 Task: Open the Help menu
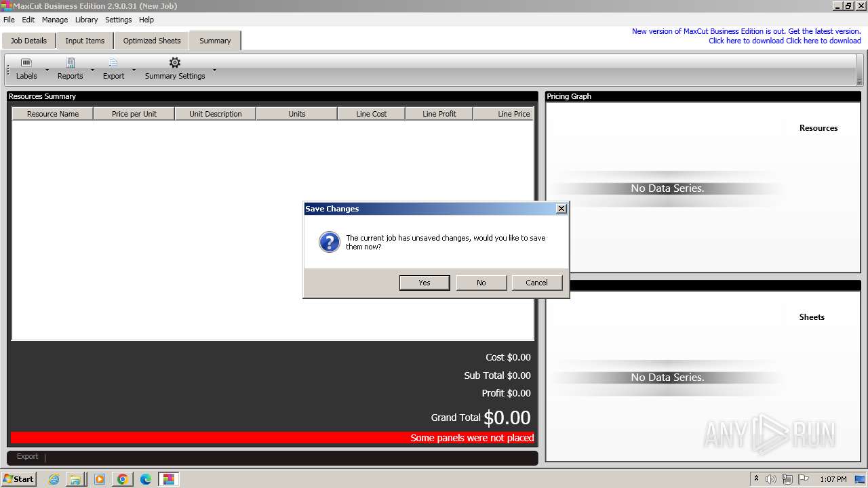pyautogui.click(x=146, y=20)
